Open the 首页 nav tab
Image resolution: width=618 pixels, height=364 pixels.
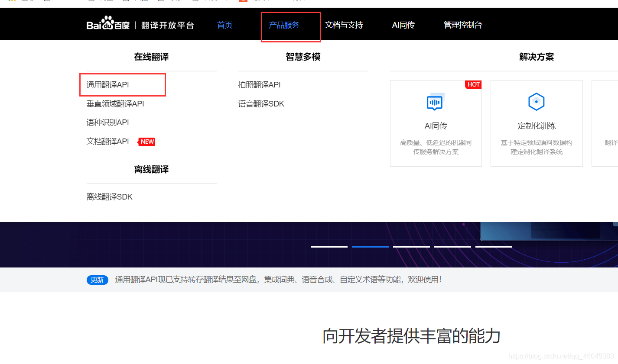pos(224,25)
